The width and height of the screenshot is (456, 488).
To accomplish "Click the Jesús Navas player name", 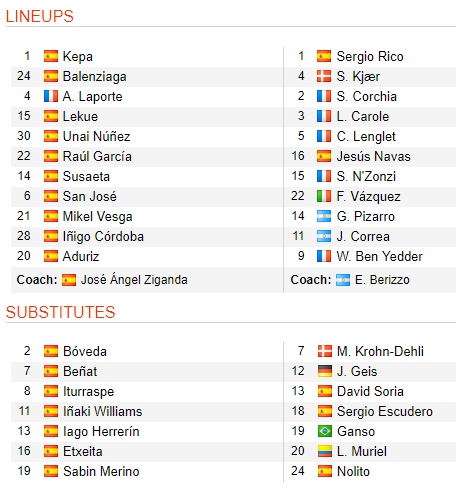I will 373,156.
